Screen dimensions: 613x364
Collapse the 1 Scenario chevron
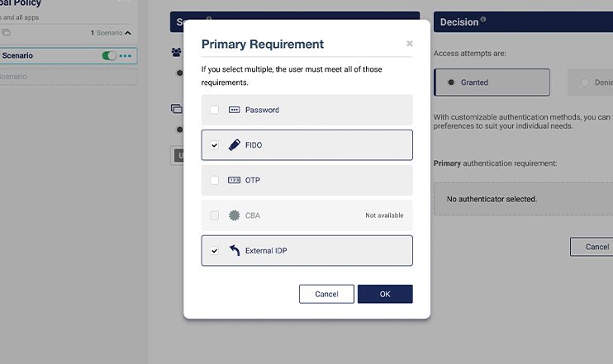(x=127, y=33)
